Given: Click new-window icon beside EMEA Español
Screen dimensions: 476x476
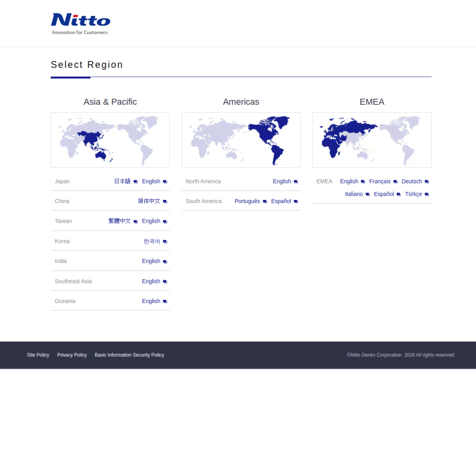Looking at the screenshot, I should (x=399, y=195).
